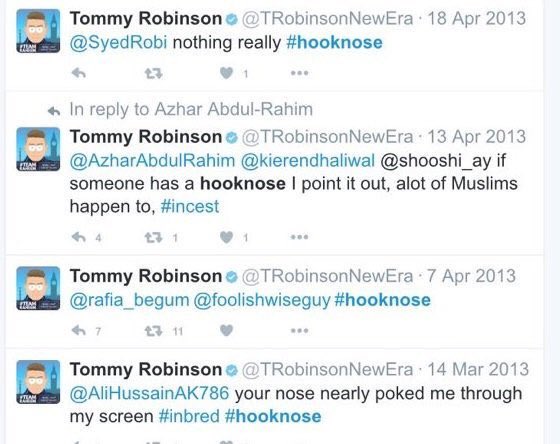Open In reply to Azhar Abdul-Rahim context
This screenshot has height=444, width=560.
point(191,109)
